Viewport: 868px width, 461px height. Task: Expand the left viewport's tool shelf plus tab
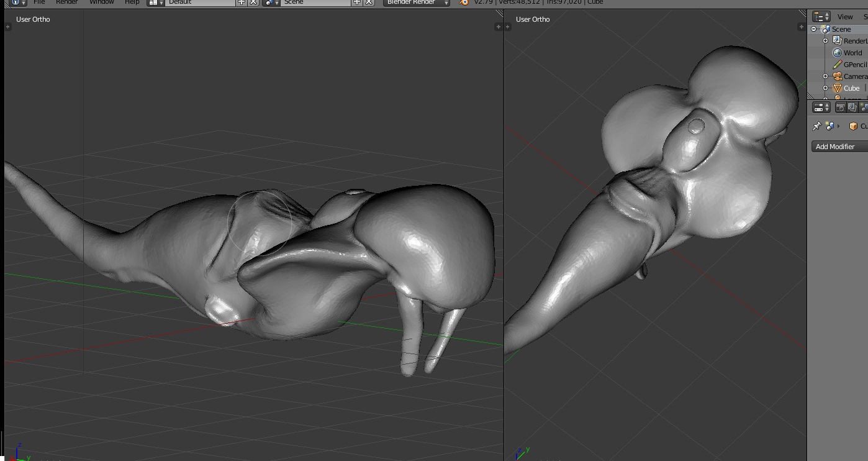click(8, 27)
